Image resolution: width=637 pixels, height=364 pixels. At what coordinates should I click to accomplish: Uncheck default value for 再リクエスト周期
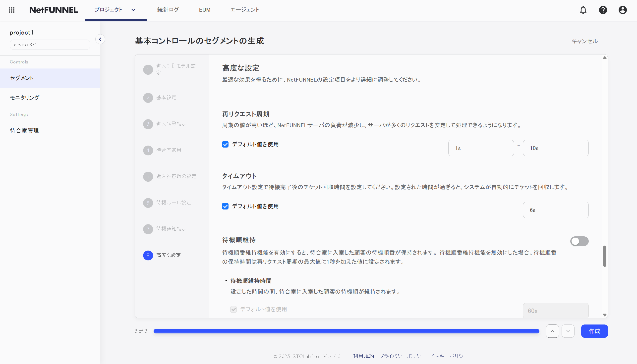[225, 144]
